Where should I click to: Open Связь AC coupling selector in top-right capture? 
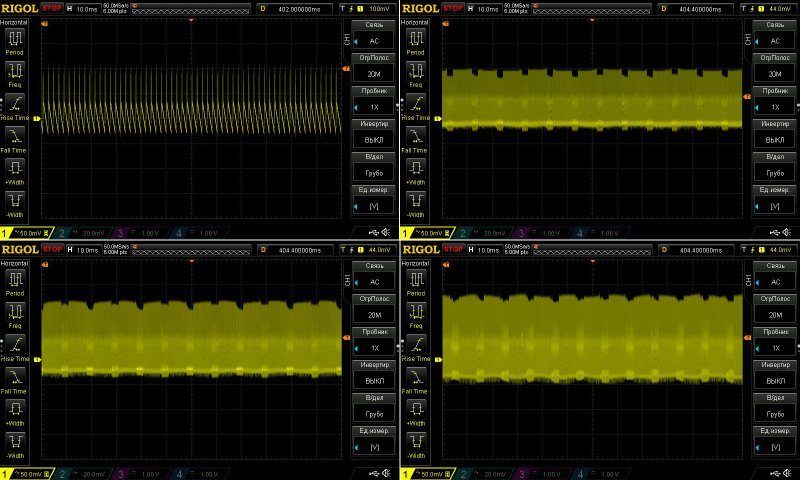click(x=774, y=35)
